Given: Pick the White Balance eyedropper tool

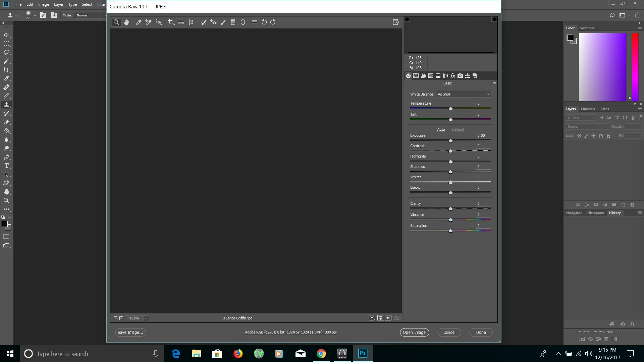Looking at the screenshot, I should tap(138, 22).
